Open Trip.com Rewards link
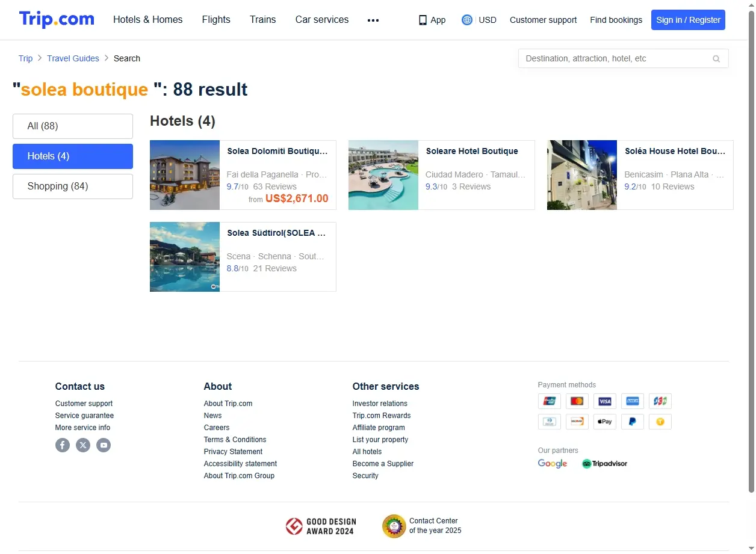This screenshot has width=756, height=554. [x=382, y=416]
